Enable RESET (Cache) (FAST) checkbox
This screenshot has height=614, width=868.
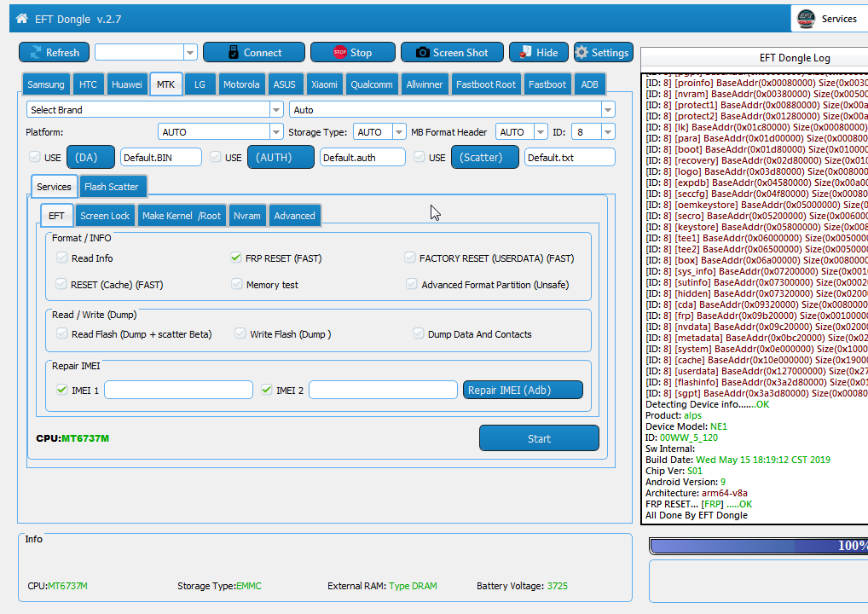click(61, 284)
